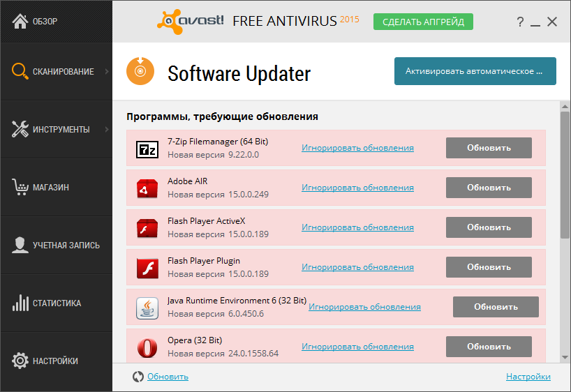Click the magnifier icon for СКАНИРОВАНИЕ
This screenshot has width=571, height=392.
tap(20, 71)
